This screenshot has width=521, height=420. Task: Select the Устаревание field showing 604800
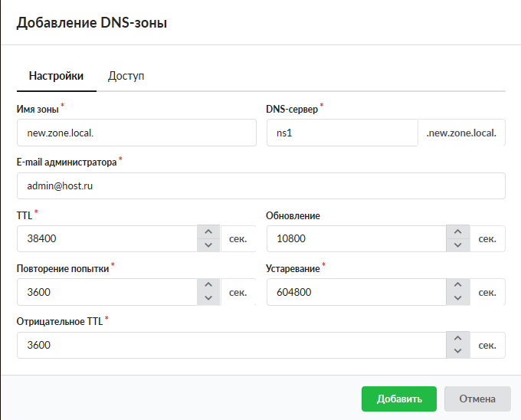coord(356,292)
